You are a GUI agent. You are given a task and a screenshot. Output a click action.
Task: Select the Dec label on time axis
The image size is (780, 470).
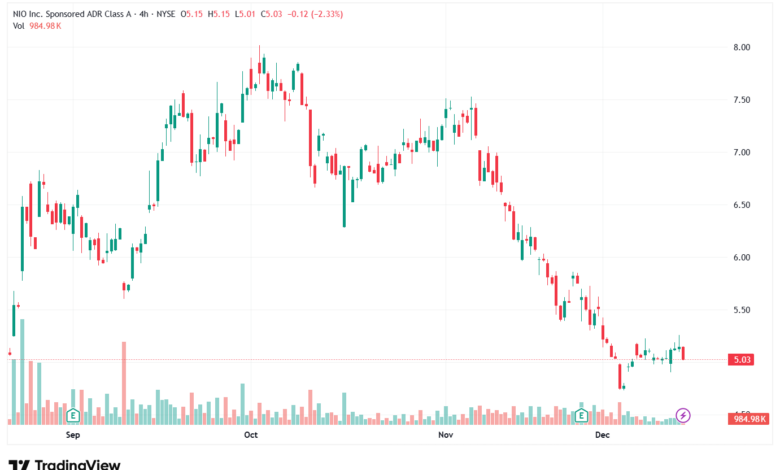coord(602,435)
